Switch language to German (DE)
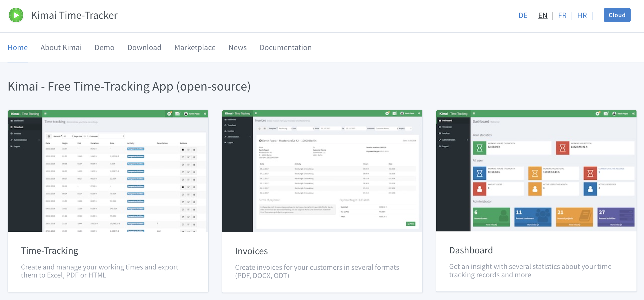The height and width of the screenshot is (300, 644). pos(523,16)
